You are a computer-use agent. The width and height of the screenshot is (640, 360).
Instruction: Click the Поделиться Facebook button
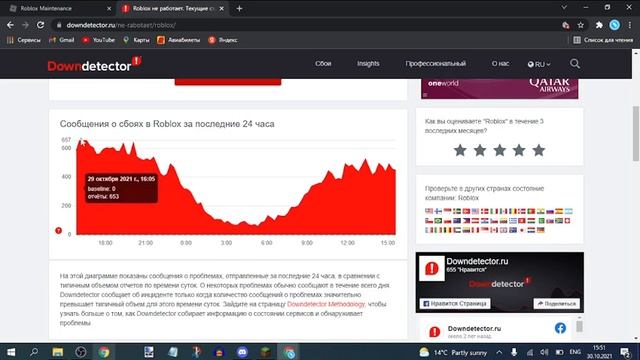pos(557,304)
